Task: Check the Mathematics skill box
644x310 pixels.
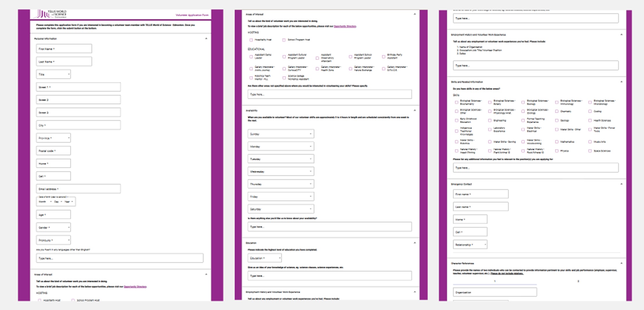Action: pos(557,142)
